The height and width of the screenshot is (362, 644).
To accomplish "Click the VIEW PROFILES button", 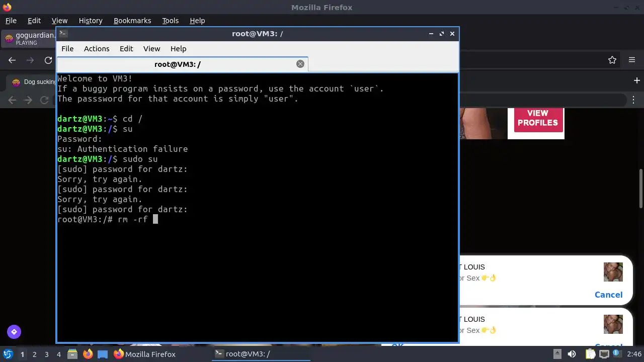I will click(x=537, y=118).
